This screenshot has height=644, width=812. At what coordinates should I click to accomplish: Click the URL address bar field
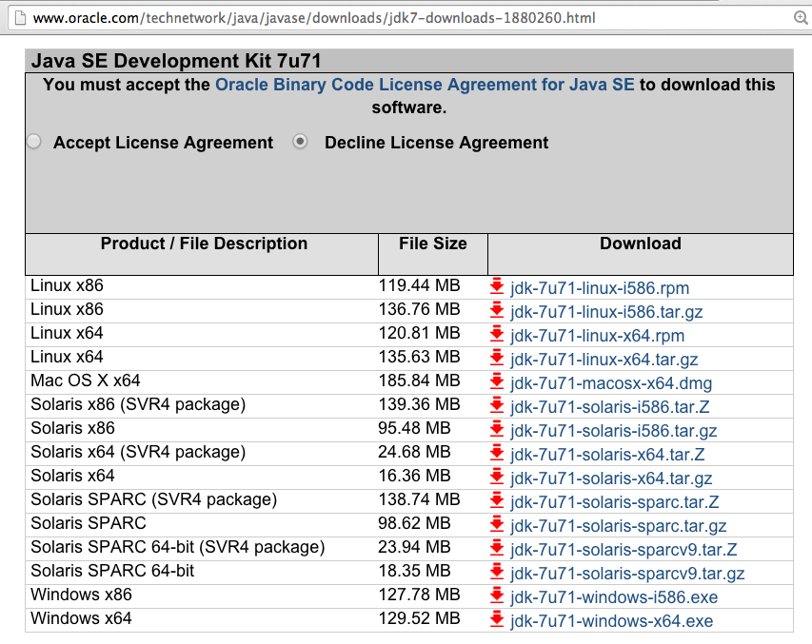click(x=381, y=18)
